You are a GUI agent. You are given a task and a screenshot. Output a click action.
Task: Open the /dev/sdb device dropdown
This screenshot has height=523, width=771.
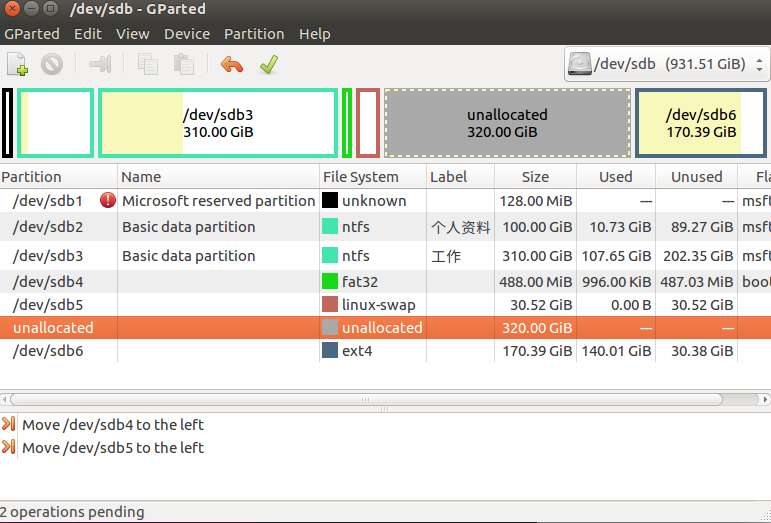[x=667, y=64]
